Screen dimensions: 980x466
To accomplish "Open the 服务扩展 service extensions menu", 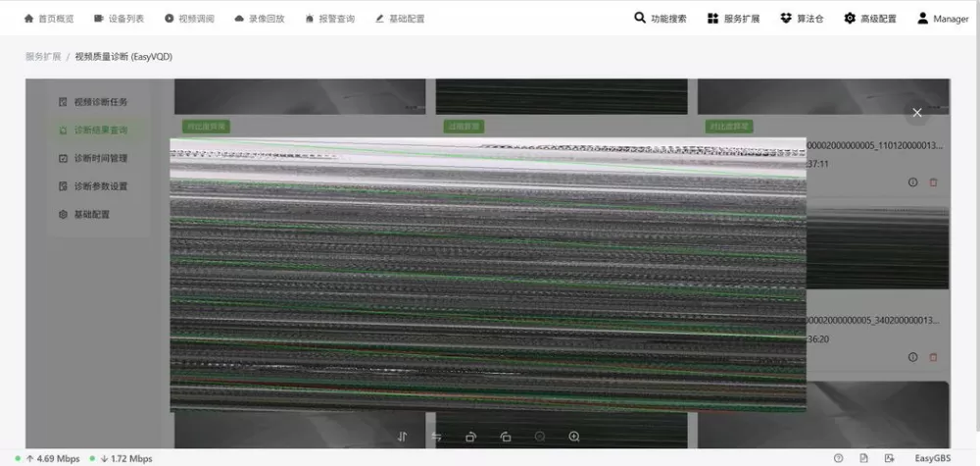I will click(733, 18).
